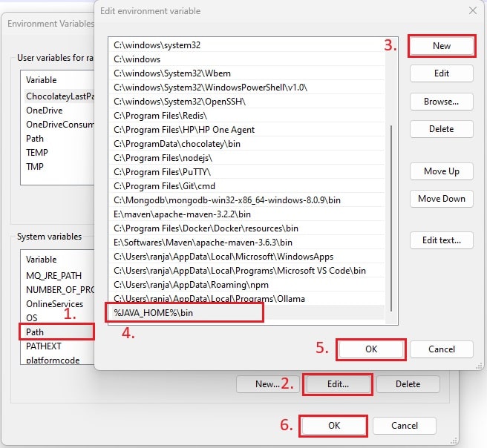Select the C:\windows path entry
This screenshot has width=487, height=448.
pos(246,59)
